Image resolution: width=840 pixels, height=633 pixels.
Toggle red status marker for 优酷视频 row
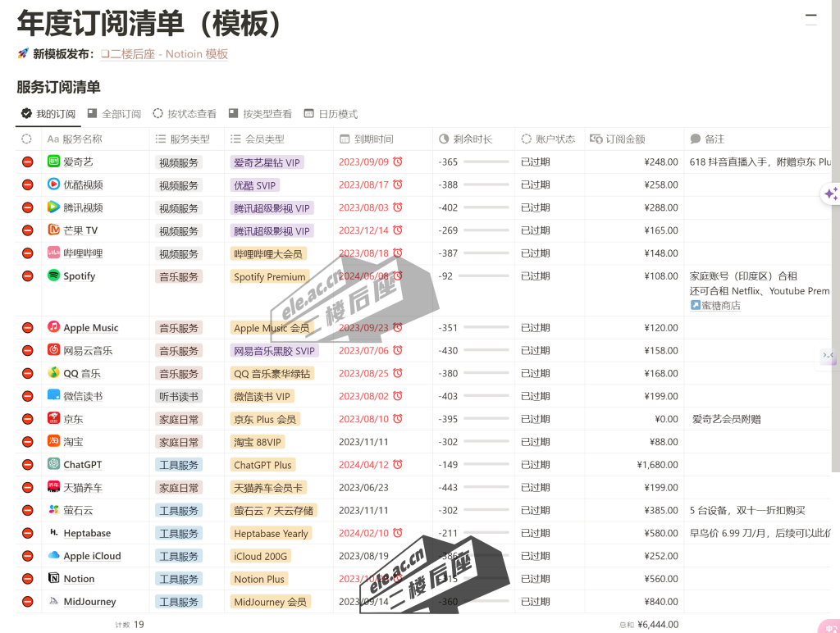click(27, 185)
